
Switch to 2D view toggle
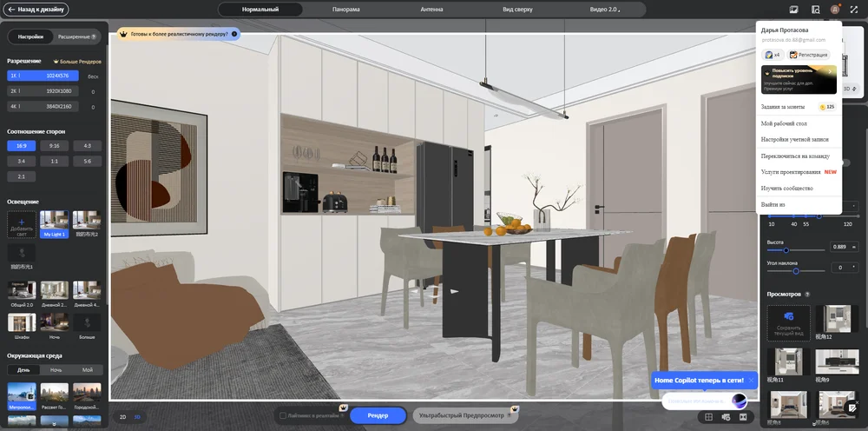[x=122, y=416]
